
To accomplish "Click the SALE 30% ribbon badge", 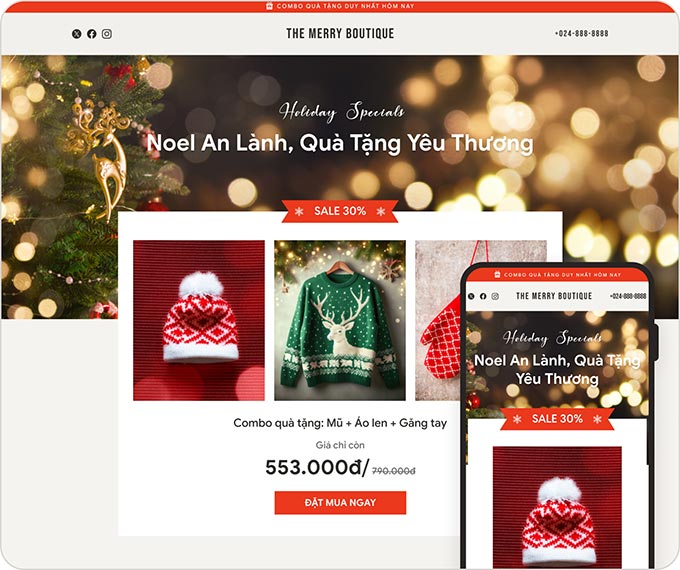I will (x=340, y=211).
